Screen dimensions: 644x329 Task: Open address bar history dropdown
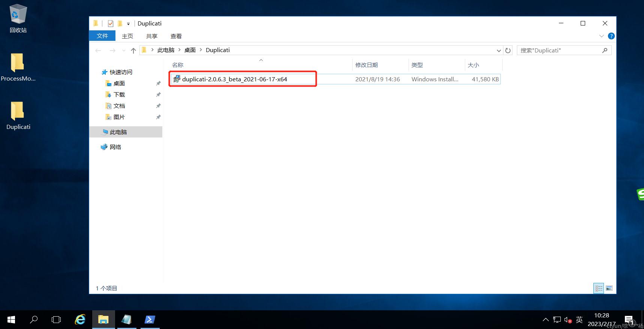(499, 50)
